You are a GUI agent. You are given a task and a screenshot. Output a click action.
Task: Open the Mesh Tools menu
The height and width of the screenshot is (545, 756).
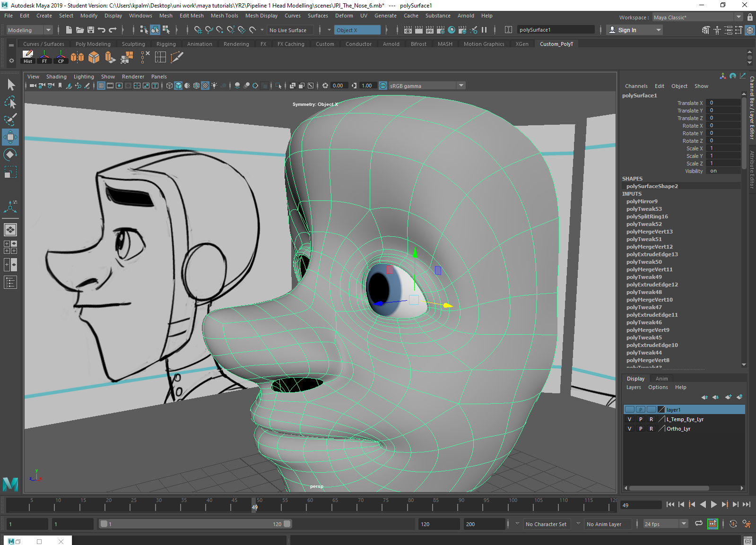pyautogui.click(x=224, y=16)
